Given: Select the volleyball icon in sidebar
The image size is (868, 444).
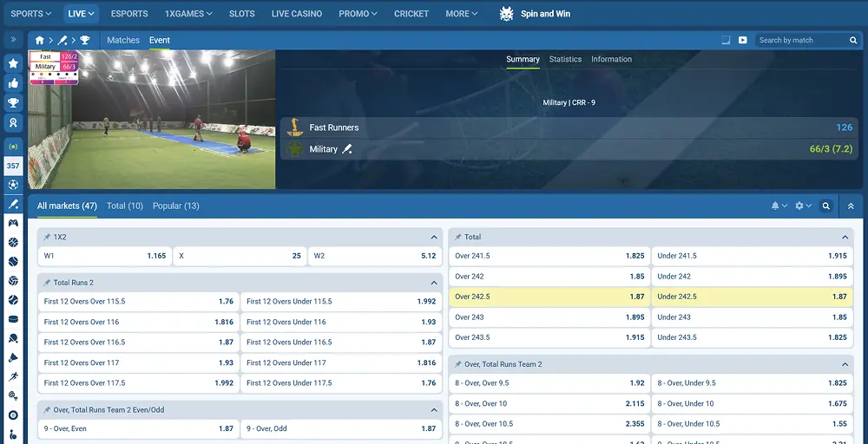Looking at the screenshot, I should coord(13,281).
